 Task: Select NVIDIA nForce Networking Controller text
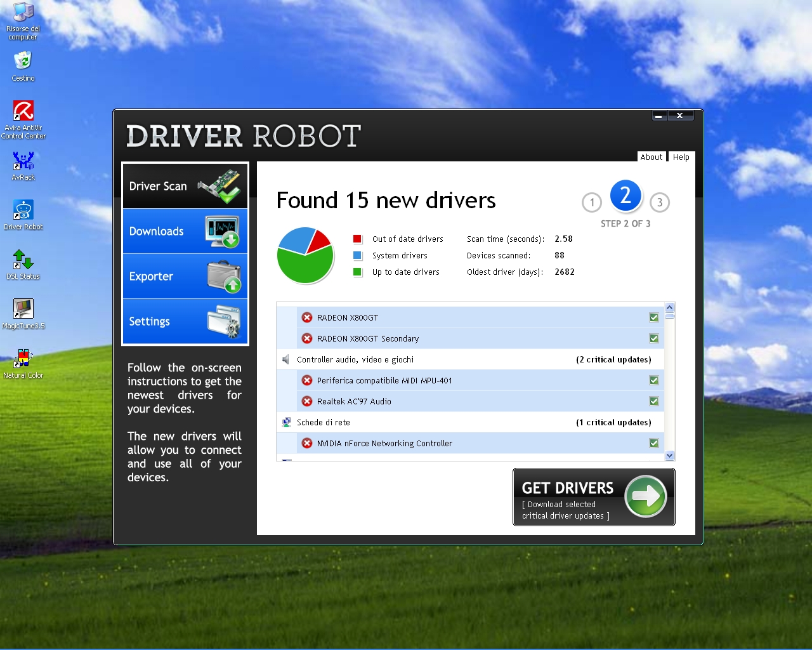coord(384,443)
